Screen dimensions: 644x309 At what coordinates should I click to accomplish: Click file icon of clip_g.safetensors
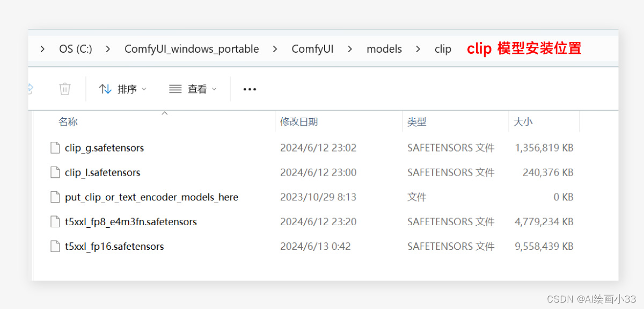coord(55,148)
